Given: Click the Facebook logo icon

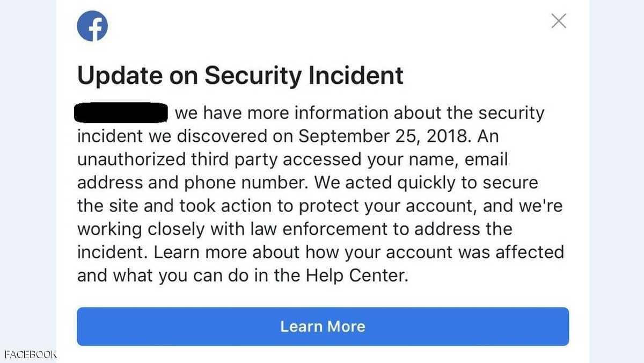Looking at the screenshot, I should pyautogui.click(x=92, y=26).
